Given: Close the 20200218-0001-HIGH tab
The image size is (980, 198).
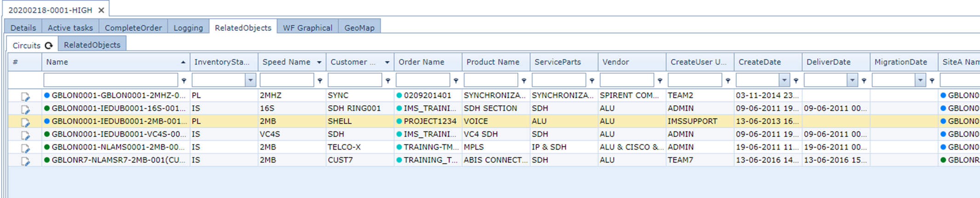Looking at the screenshot, I should (x=102, y=10).
